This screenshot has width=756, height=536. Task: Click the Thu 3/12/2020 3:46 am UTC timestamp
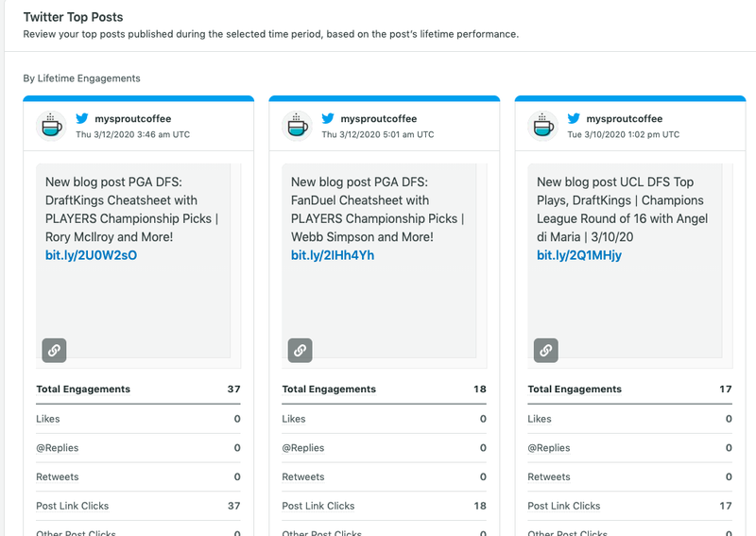click(132, 134)
